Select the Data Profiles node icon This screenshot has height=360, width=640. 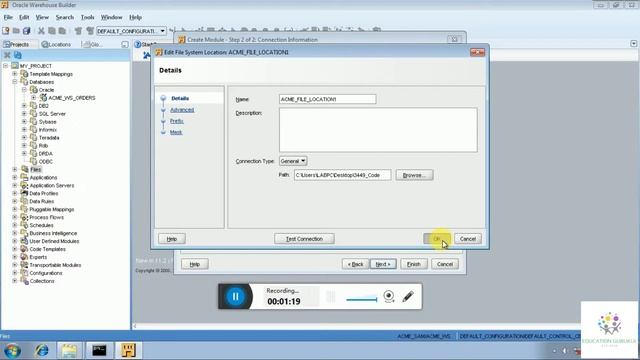coord(24,193)
